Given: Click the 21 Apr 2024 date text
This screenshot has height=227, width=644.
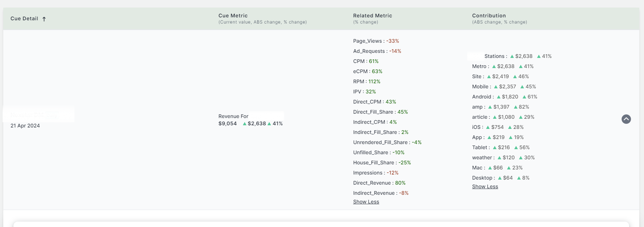Looking at the screenshot, I should (25, 126).
